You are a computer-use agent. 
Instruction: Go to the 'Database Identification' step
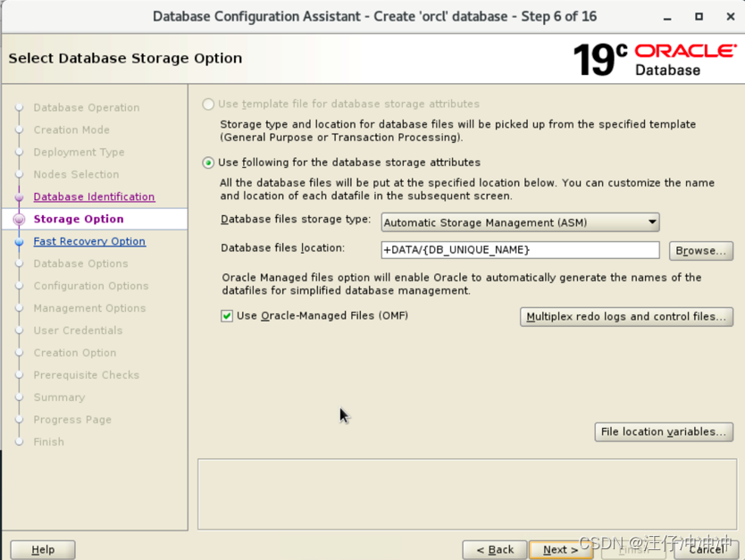pos(96,196)
